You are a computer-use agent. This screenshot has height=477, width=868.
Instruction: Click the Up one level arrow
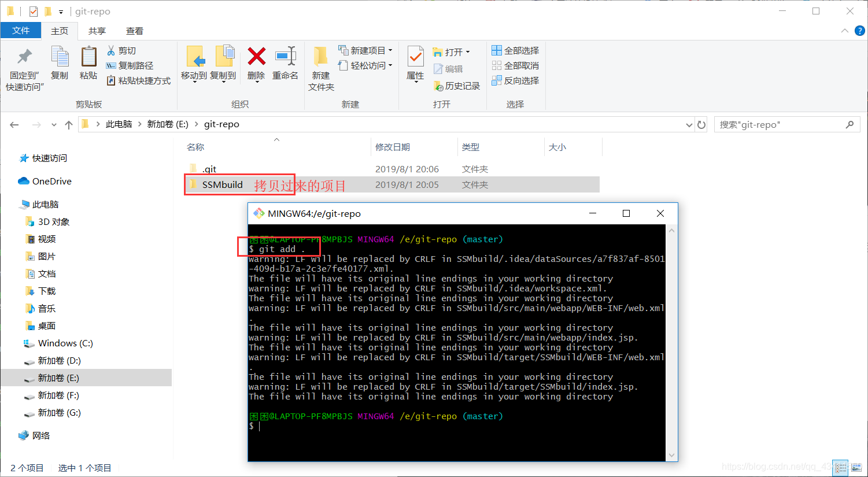[69, 124]
